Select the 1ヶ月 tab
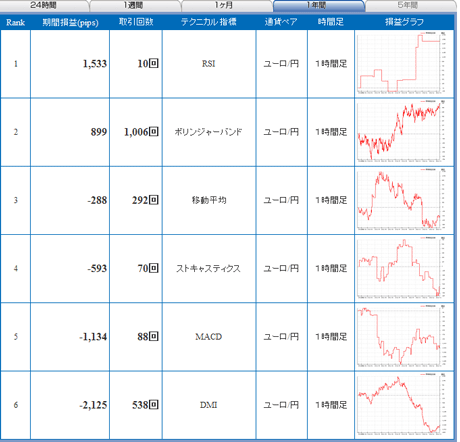Viewport: 460px width, 442px height. click(227, 5)
